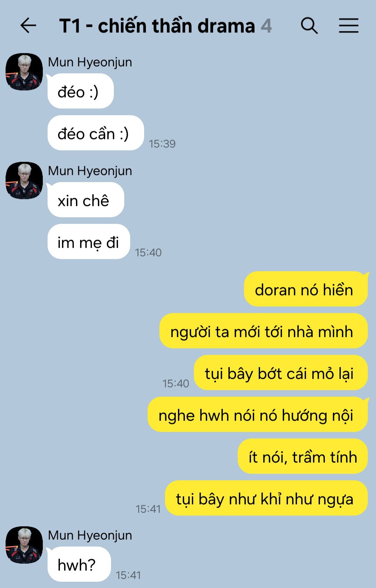
Task: Open the chat search magnifier icon
Action: click(309, 25)
